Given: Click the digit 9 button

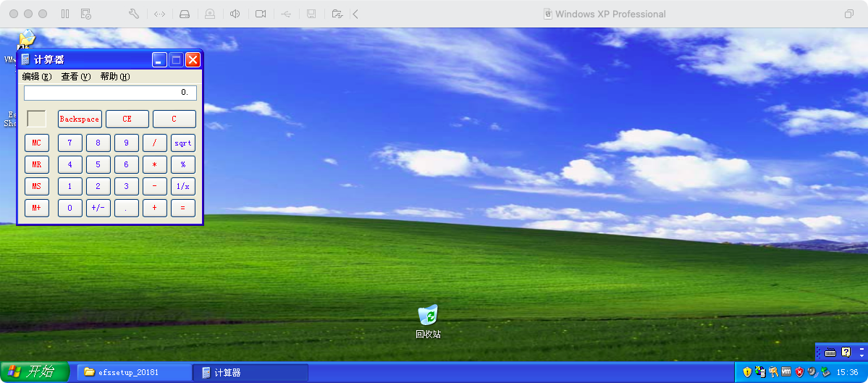Looking at the screenshot, I should [x=127, y=143].
